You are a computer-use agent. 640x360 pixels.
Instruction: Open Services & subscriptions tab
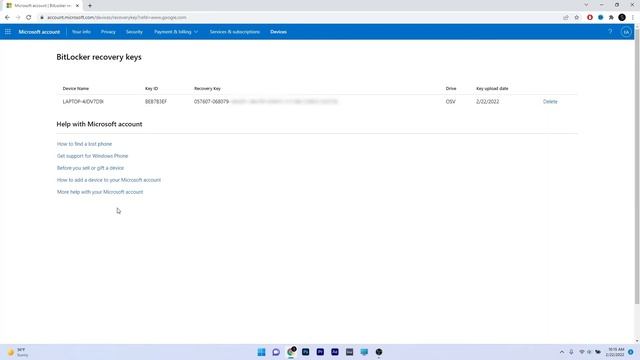(x=235, y=32)
